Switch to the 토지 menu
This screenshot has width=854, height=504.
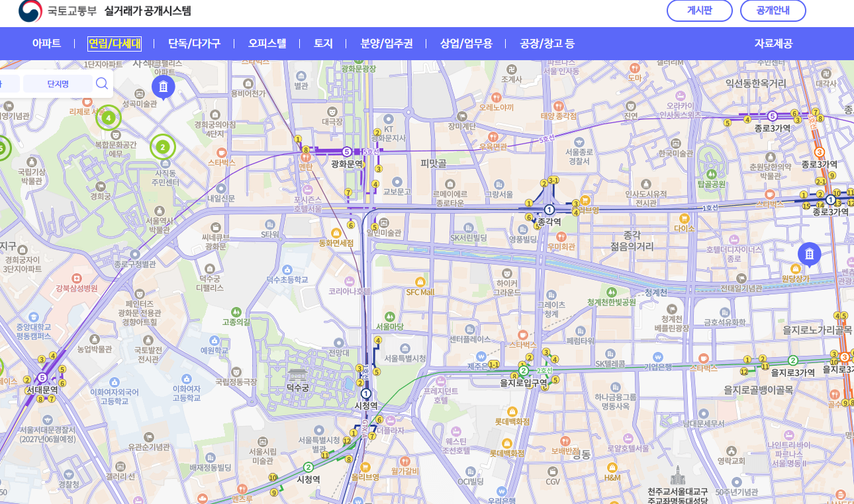click(x=323, y=44)
